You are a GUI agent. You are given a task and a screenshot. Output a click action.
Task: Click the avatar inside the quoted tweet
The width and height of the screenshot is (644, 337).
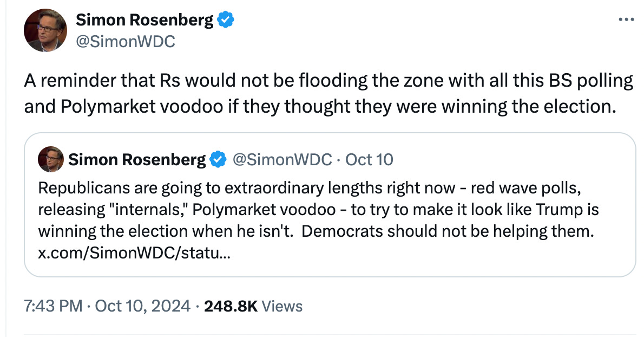(x=51, y=159)
